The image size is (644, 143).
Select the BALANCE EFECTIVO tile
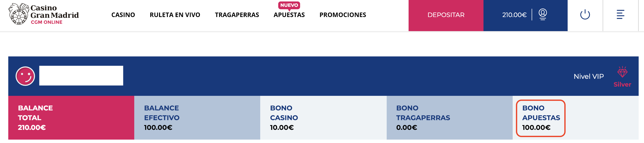[x=197, y=118]
